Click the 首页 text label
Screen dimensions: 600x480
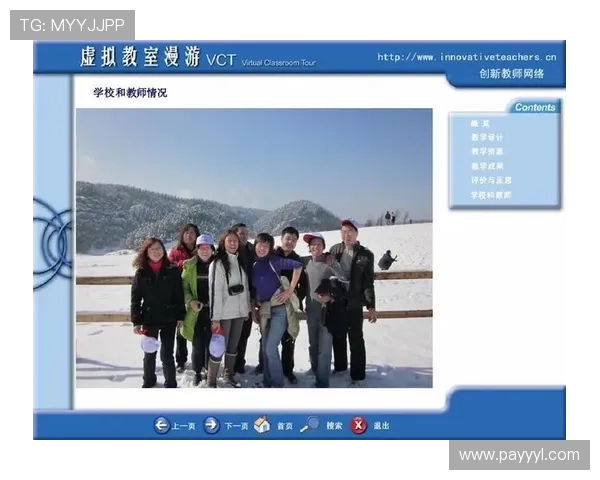(x=285, y=426)
